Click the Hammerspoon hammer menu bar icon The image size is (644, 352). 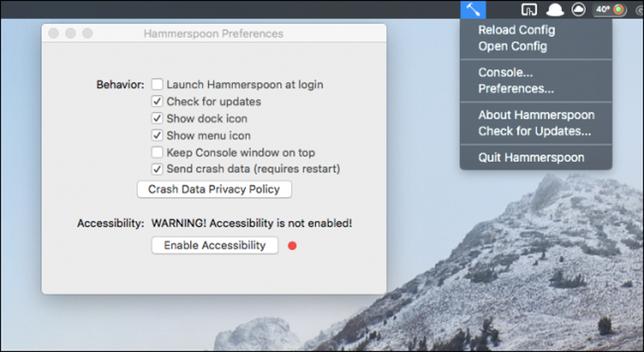473,9
